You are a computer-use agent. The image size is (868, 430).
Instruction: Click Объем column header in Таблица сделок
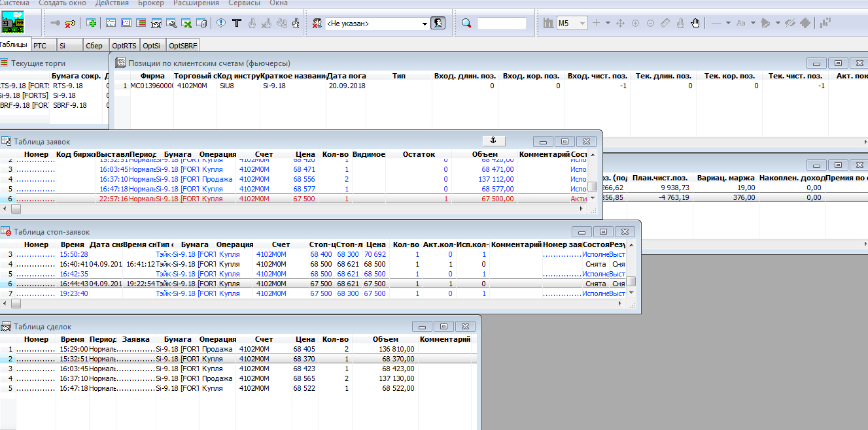tap(385, 339)
